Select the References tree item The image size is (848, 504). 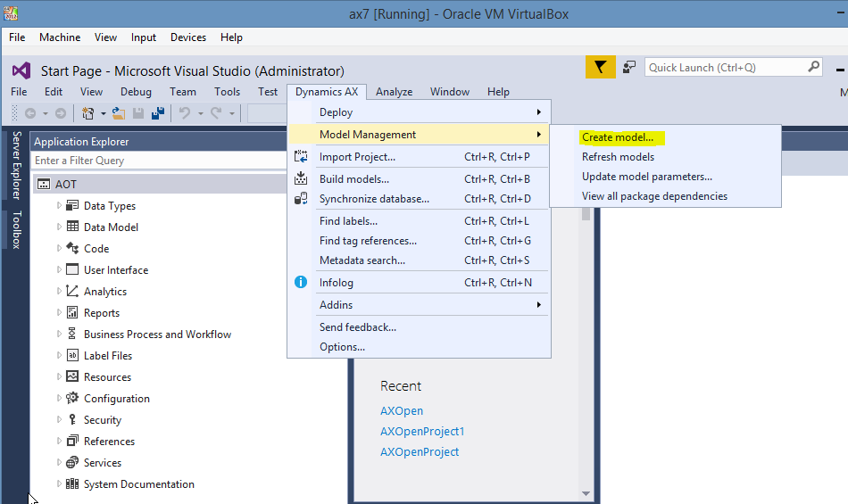pos(109,442)
